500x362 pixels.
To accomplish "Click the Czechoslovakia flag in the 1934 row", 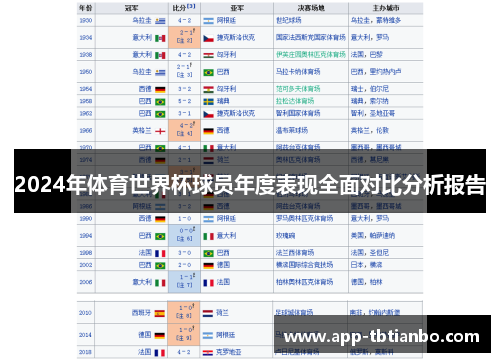I will tap(209, 38).
